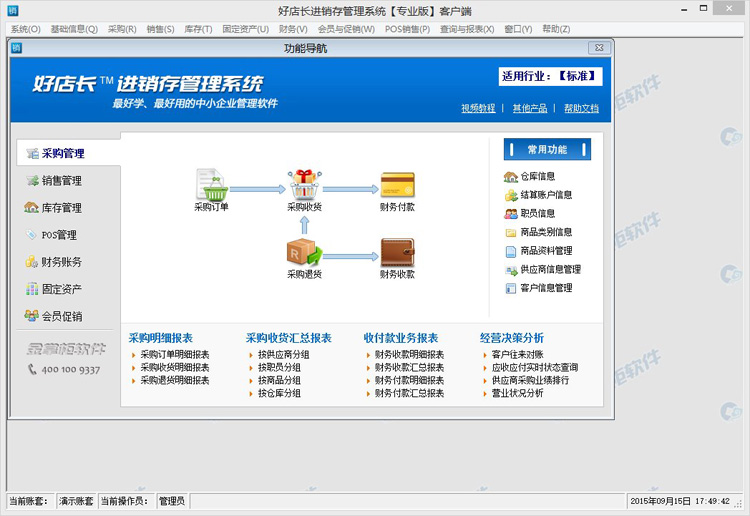The image size is (750, 516).
Task: Click the 固定资产 building icon
Action: 32,289
